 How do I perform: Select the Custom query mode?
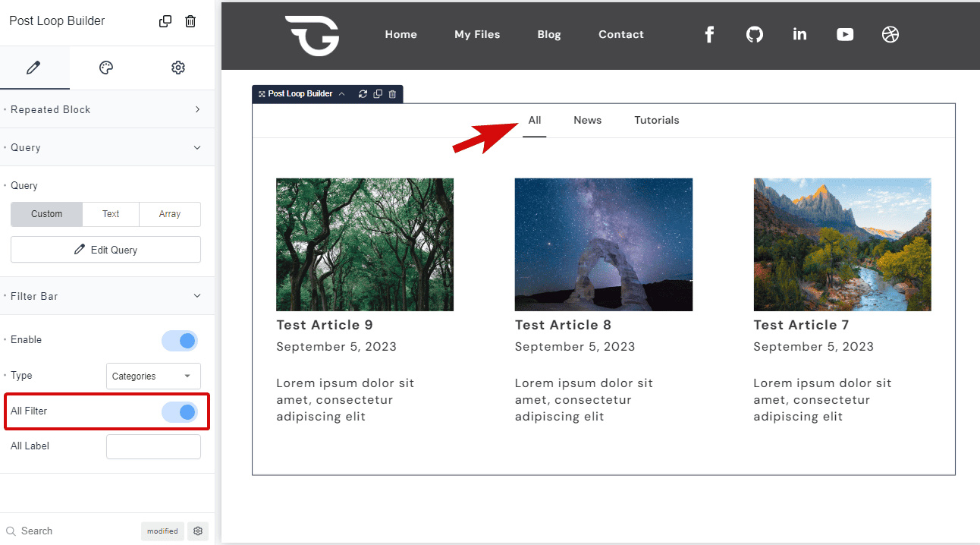(x=46, y=214)
